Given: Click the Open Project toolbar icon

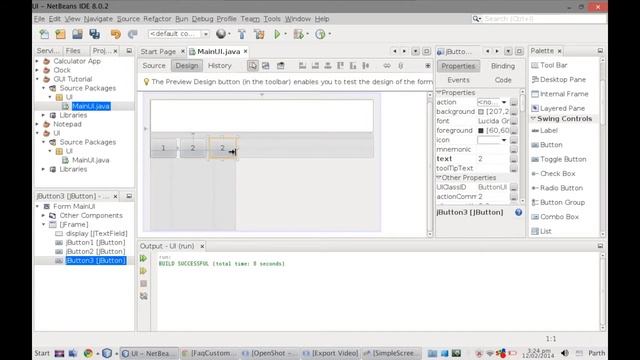Looking at the screenshot, I should [77, 34].
